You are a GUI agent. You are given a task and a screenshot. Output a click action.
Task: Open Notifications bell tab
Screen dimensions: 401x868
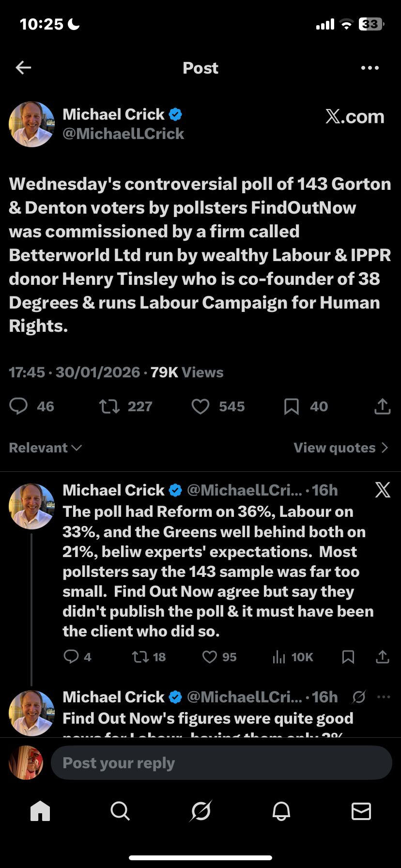pos(281,811)
